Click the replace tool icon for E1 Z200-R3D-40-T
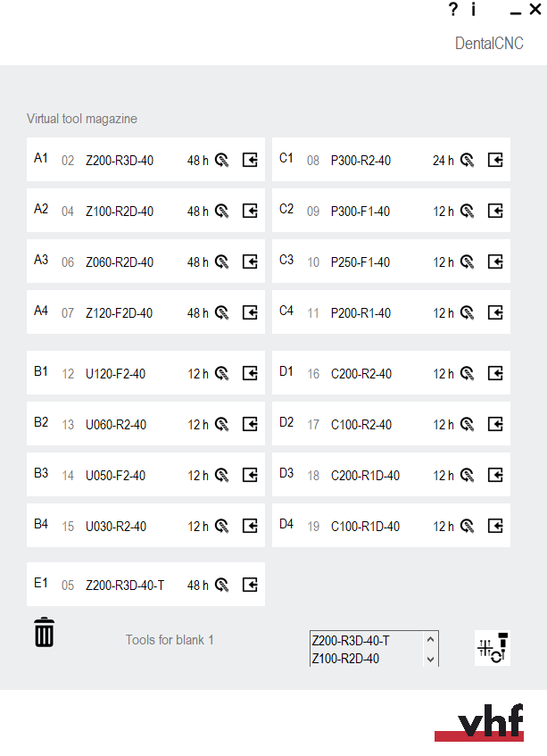Screen dimensions: 547x756 coord(250,585)
